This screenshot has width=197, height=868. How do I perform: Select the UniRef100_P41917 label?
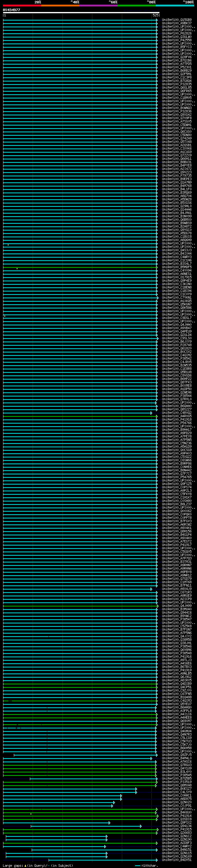[x=177, y=545]
